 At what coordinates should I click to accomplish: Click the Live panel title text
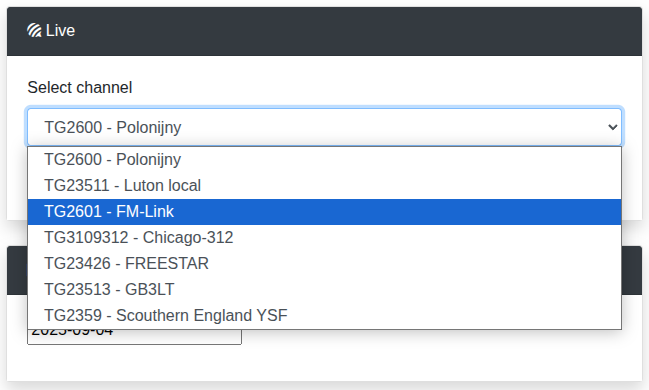pos(60,31)
